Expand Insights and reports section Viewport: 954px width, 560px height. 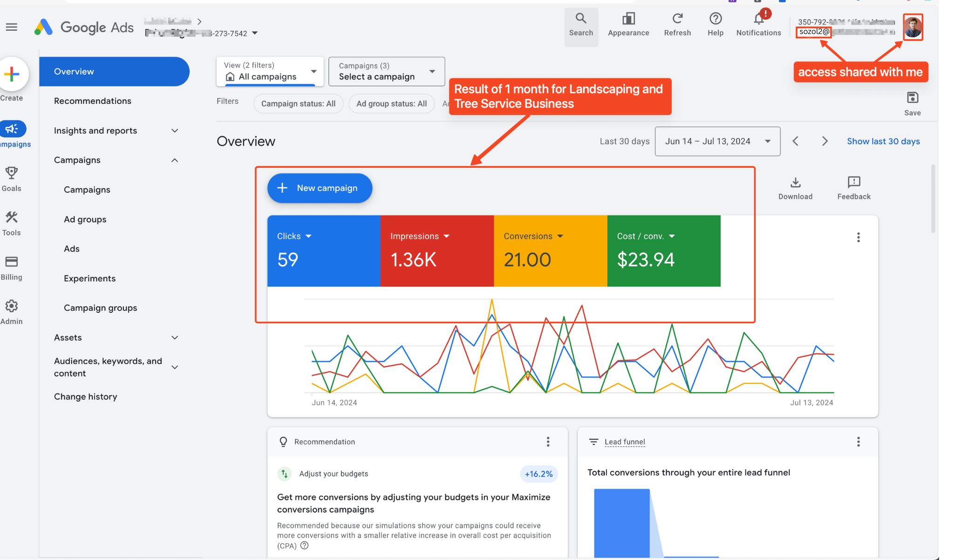click(x=175, y=131)
